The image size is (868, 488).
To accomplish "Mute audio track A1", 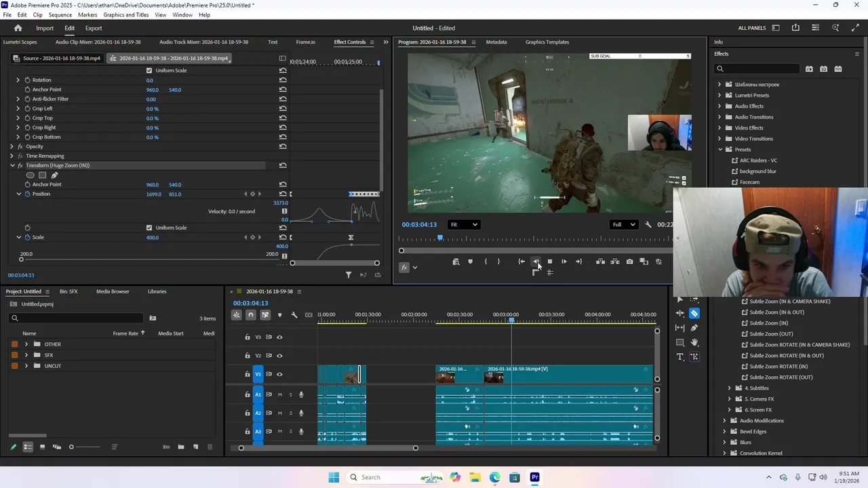I will tap(279, 394).
